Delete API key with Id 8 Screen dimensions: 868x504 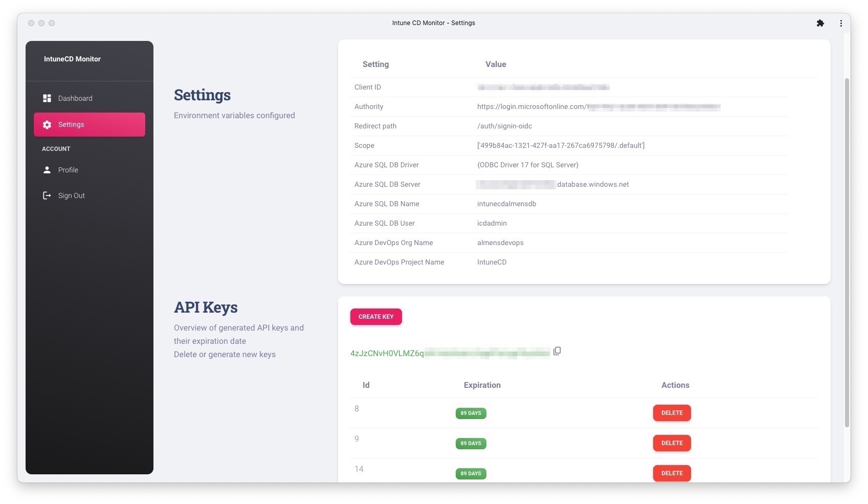point(672,413)
